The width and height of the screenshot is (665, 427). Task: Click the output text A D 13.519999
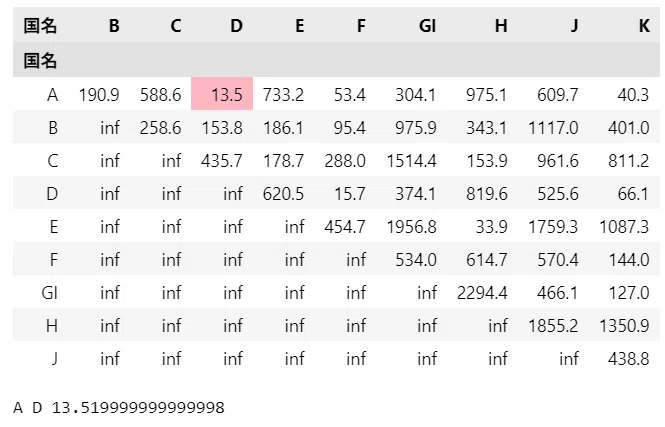(119, 407)
